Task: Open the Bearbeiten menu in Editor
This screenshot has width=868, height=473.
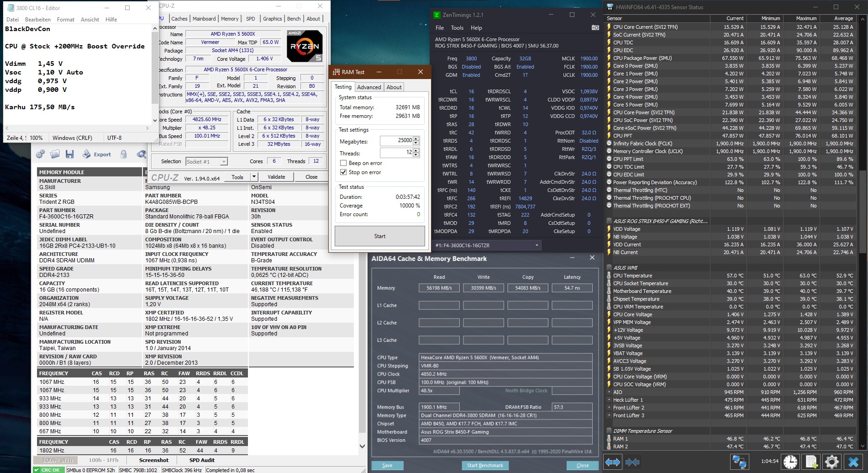Action: [x=38, y=20]
